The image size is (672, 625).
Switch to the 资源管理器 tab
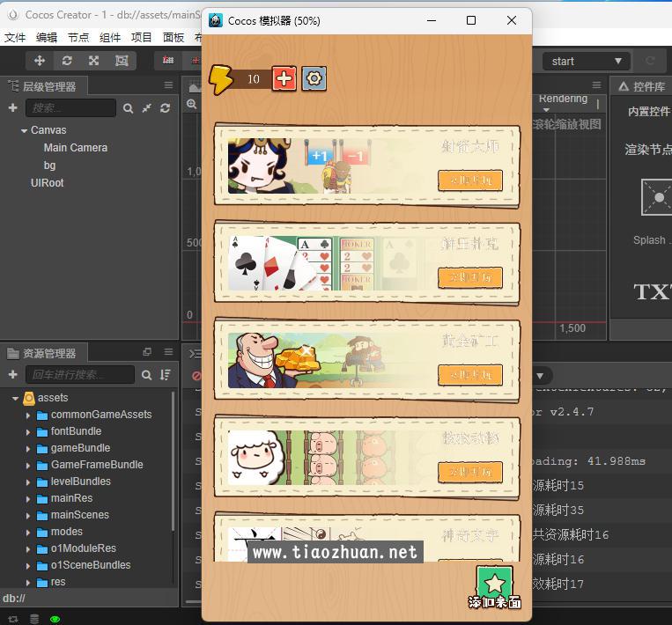(43, 353)
